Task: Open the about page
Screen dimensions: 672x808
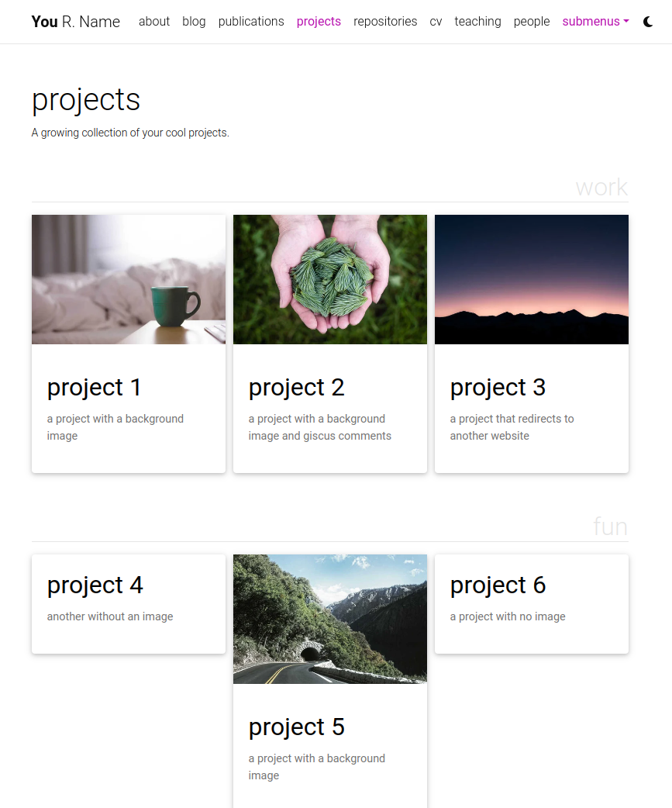Action: coord(154,22)
